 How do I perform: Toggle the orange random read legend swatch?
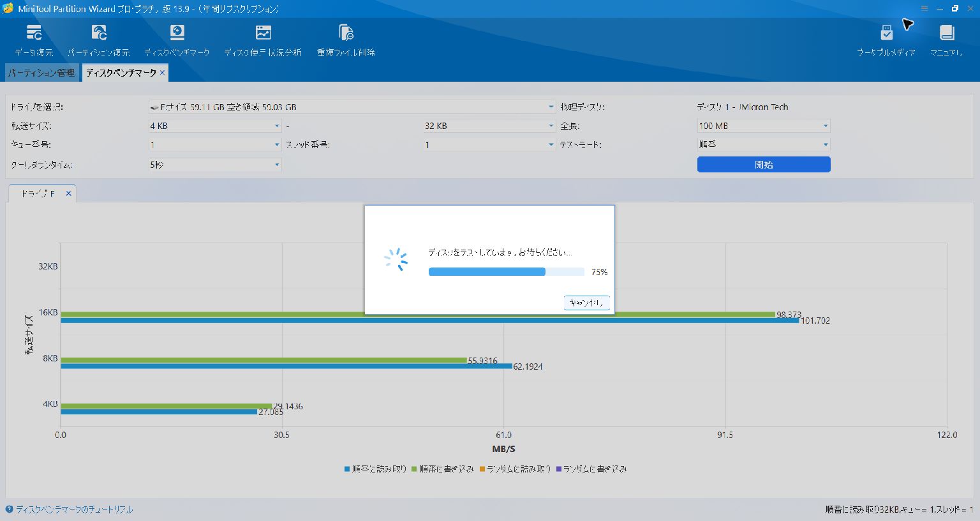point(482,469)
